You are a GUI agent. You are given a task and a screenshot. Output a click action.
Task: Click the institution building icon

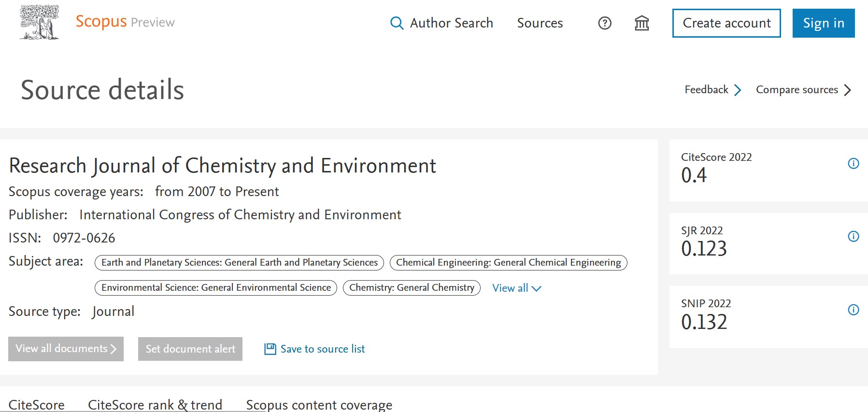(x=641, y=23)
